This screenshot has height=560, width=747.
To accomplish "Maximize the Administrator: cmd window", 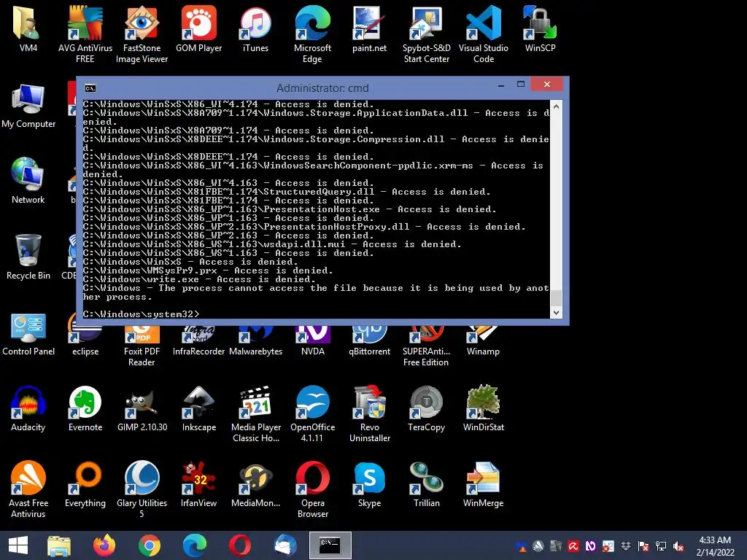I will click(521, 85).
